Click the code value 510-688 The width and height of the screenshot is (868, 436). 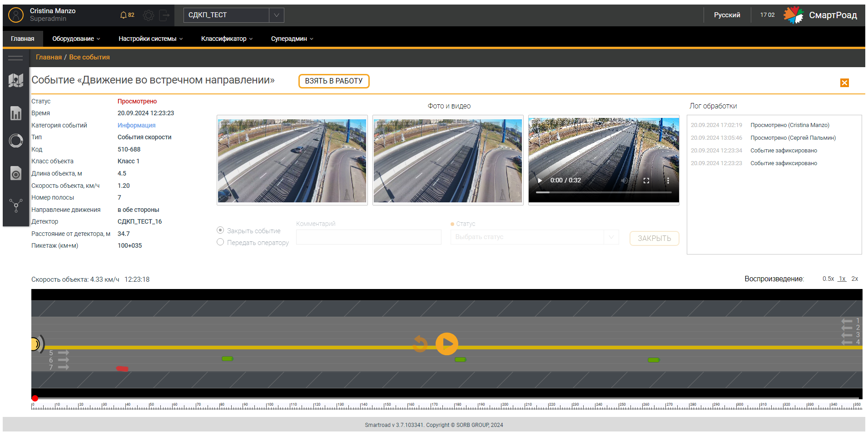[x=129, y=149]
